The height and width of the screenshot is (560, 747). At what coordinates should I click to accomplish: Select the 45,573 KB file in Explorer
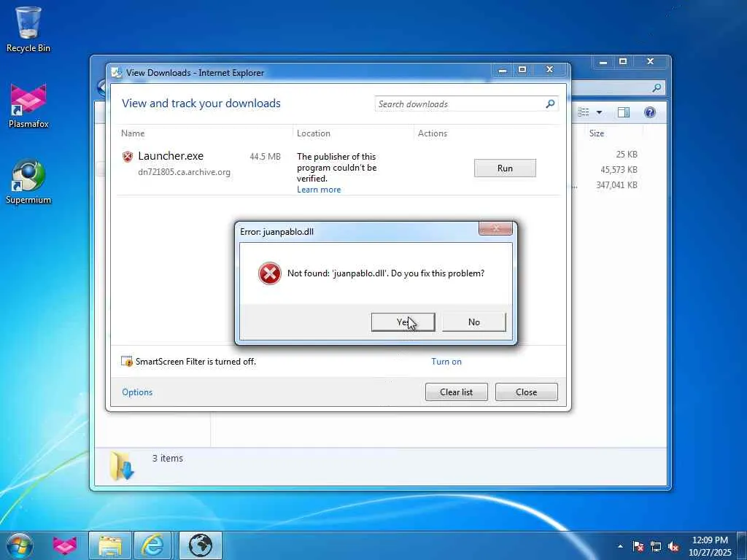tap(619, 169)
